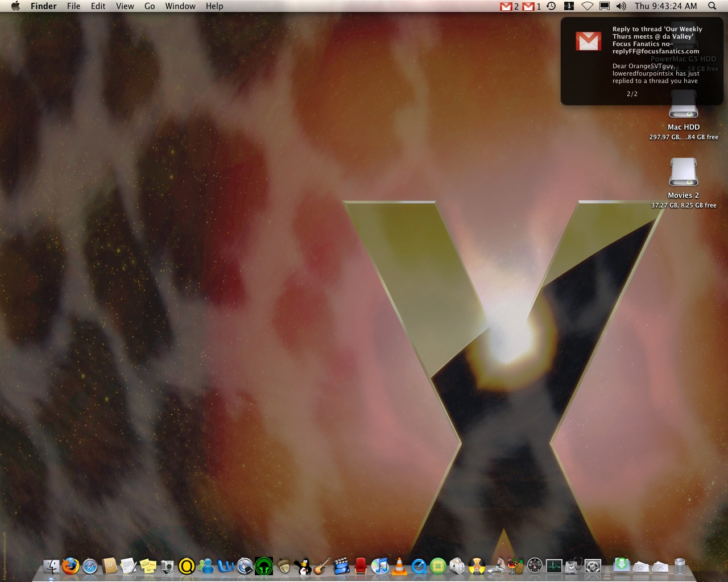Image resolution: width=728 pixels, height=582 pixels.
Task: Open the Help menu
Action: (214, 6)
